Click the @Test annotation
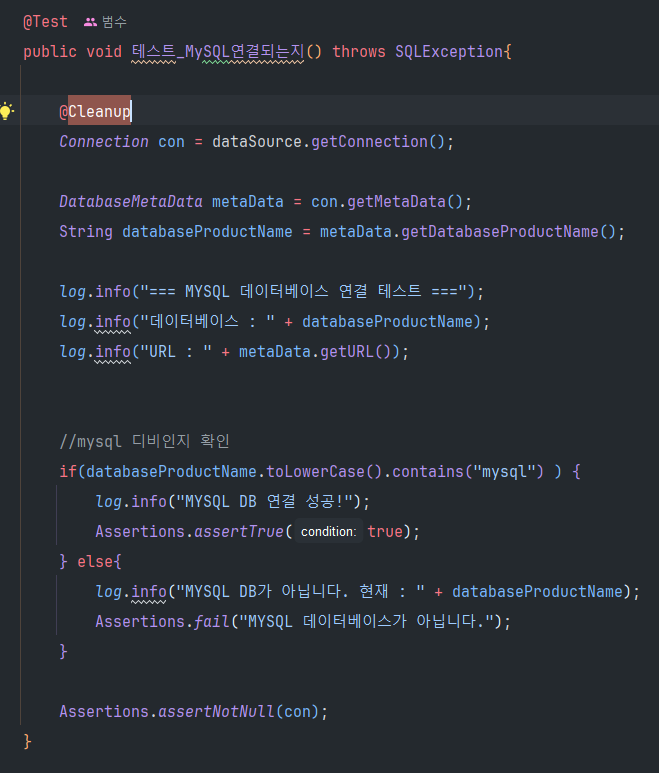The height and width of the screenshot is (773, 659). [45, 21]
